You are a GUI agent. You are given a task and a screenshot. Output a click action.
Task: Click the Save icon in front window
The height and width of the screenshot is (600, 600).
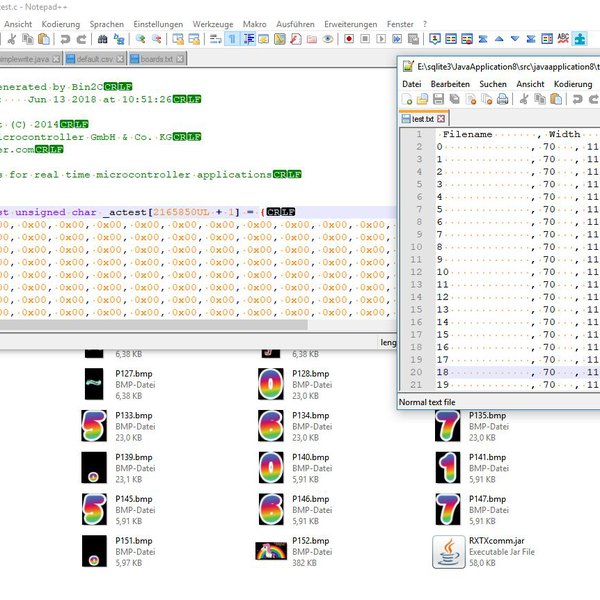pyautogui.click(x=439, y=99)
